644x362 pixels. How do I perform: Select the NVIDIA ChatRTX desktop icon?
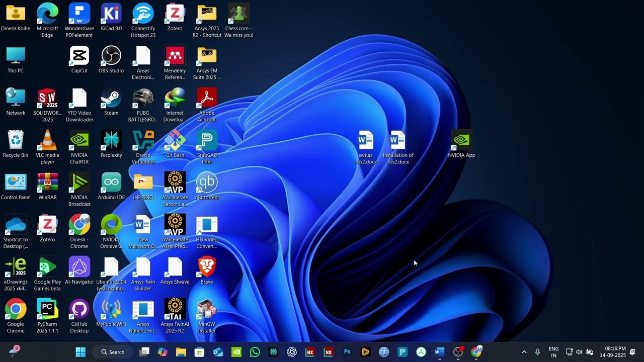point(79,148)
